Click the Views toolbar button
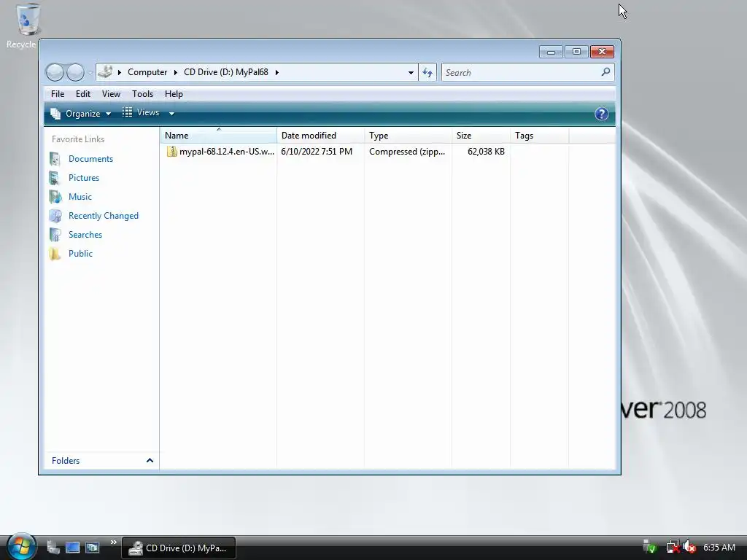Viewport: 747px width, 560px height. 141,112
